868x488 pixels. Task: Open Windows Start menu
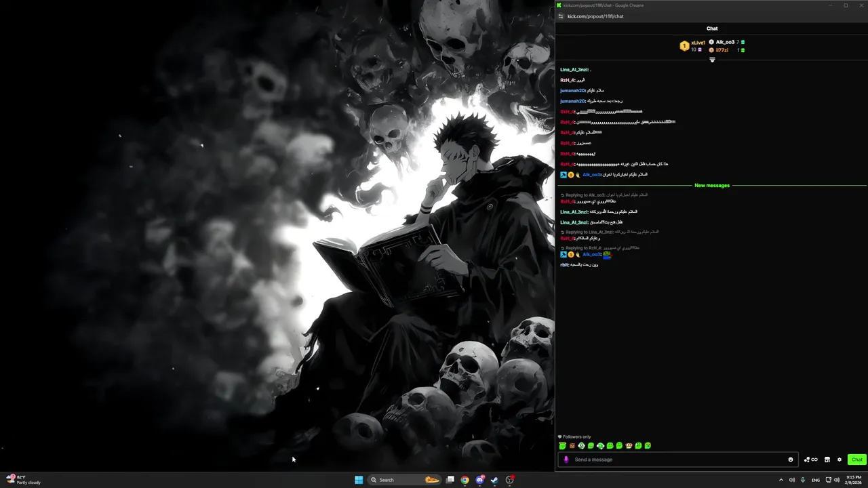click(x=359, y=480)
